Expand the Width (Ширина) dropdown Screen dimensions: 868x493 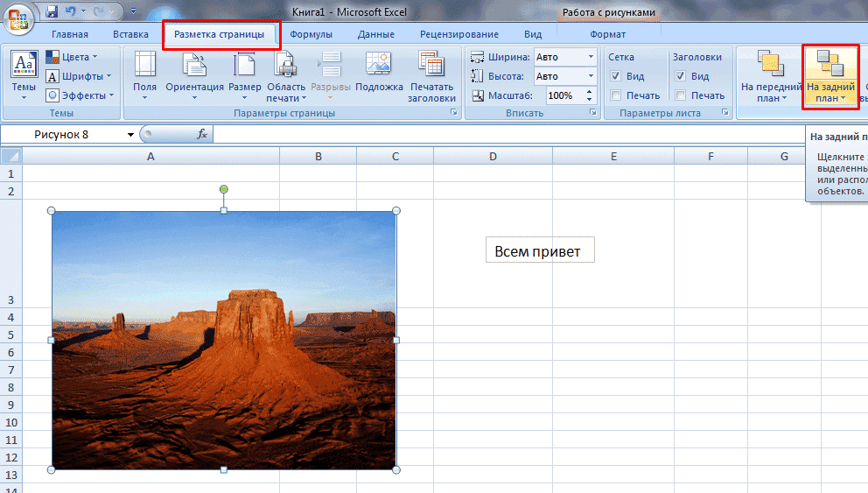pyautogui.click(x=591, y=57)
